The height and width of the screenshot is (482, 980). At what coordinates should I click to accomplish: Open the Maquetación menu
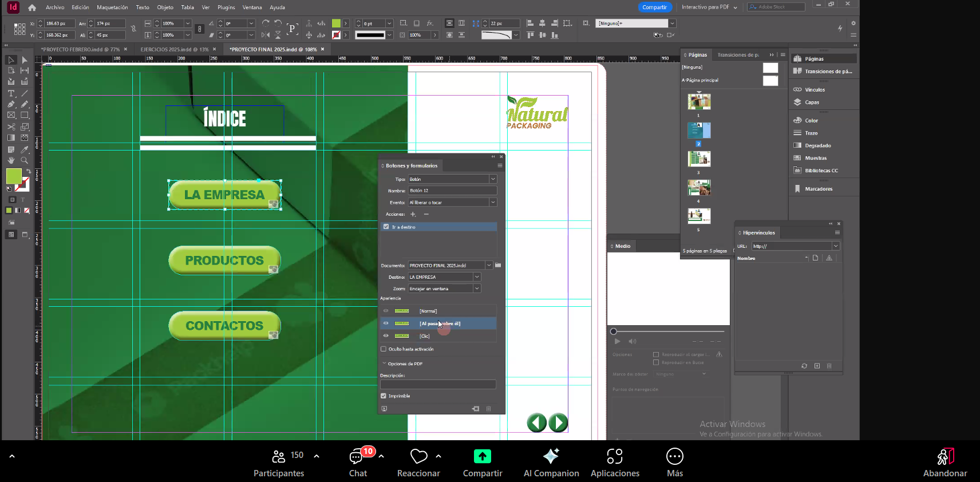click(112, 7)
